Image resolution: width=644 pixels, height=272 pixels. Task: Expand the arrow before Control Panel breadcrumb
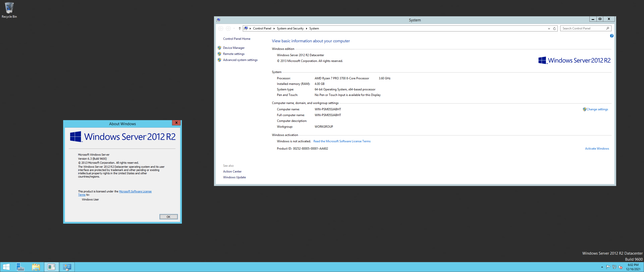click(250, 28)
